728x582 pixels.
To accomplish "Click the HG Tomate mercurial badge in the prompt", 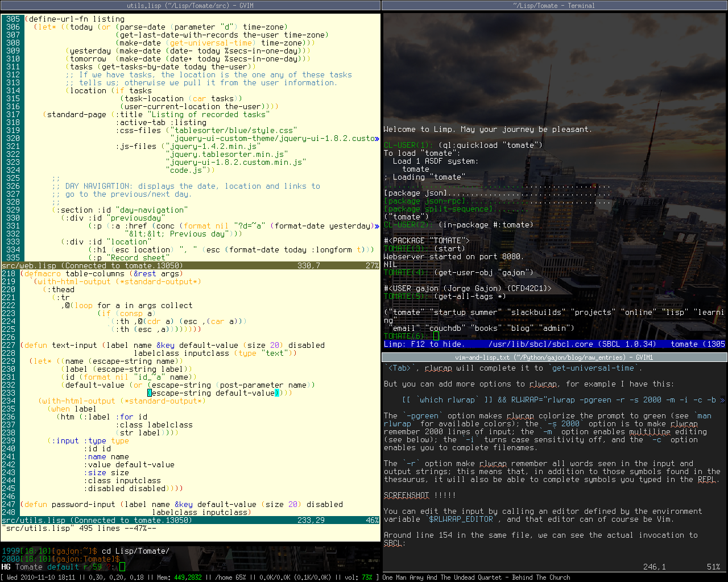I will (x=18, y=567).
